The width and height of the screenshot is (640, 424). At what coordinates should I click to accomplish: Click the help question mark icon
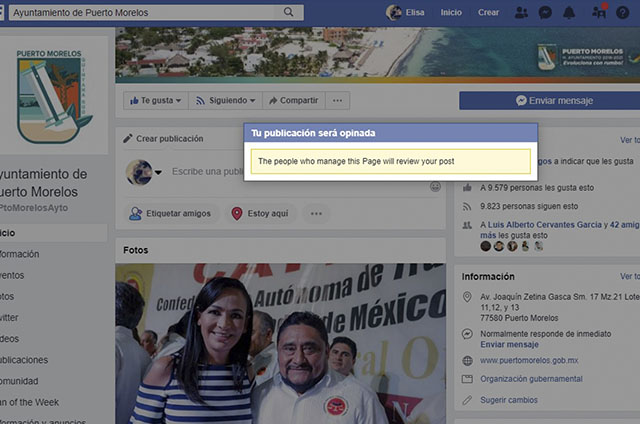(624, 12)
